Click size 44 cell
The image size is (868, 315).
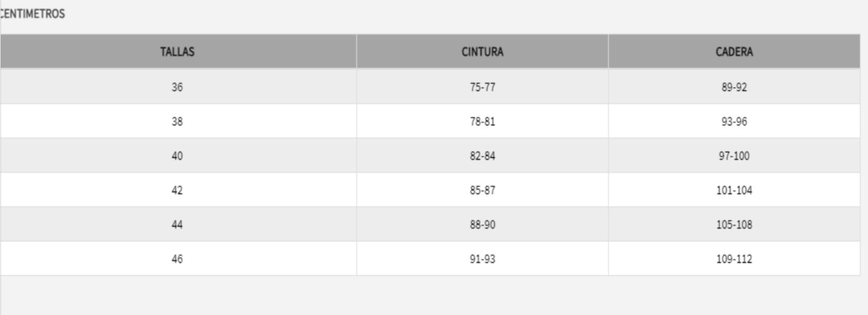(x=177, y=225)
